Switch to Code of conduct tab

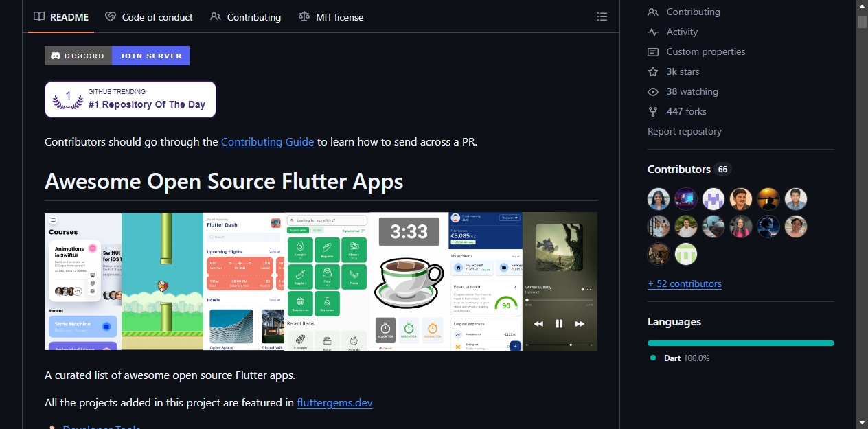[148, 17]
